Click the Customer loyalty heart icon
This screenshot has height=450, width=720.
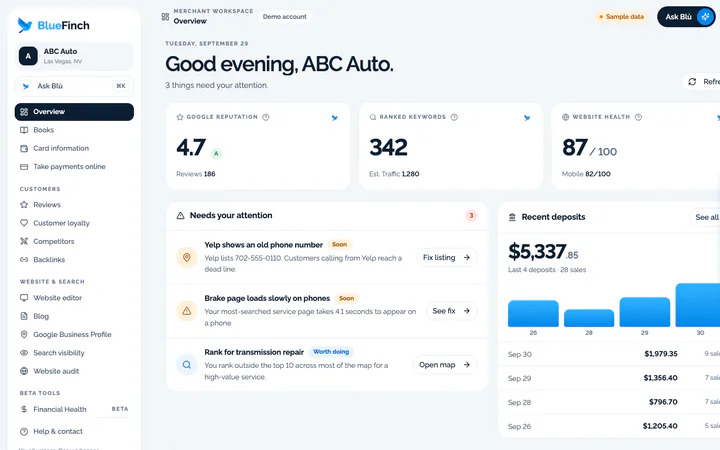click(x=24, y=223)
